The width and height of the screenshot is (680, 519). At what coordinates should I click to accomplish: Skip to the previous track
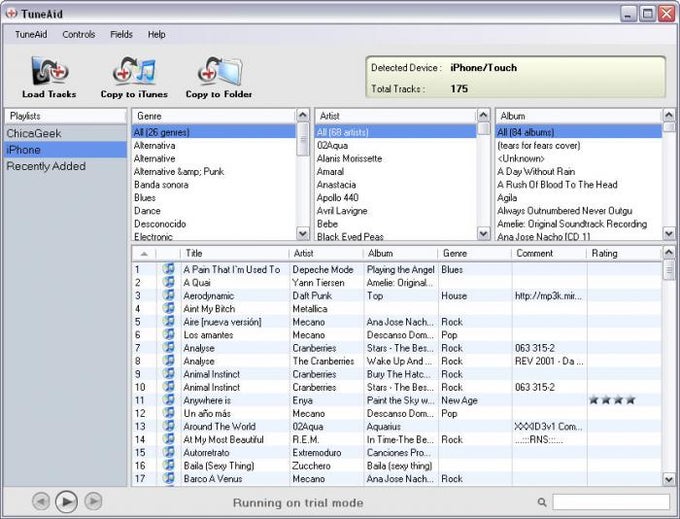41,502
